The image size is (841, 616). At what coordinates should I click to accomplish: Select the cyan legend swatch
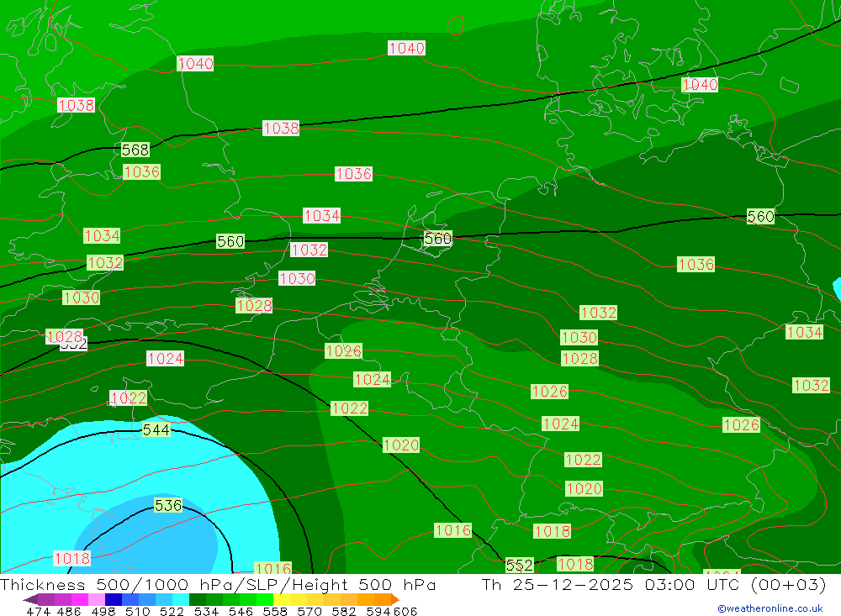point(180,599)
